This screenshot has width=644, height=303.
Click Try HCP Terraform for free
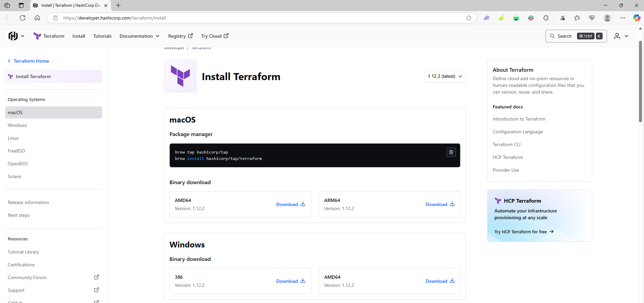tap(524, 232)
